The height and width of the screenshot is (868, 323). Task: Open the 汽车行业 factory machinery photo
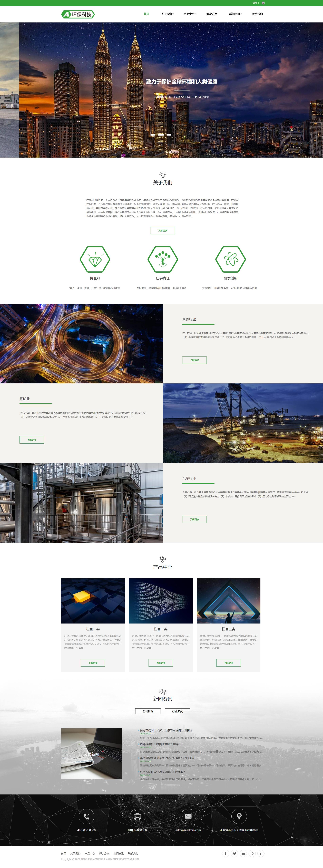(x=81, y=503)
